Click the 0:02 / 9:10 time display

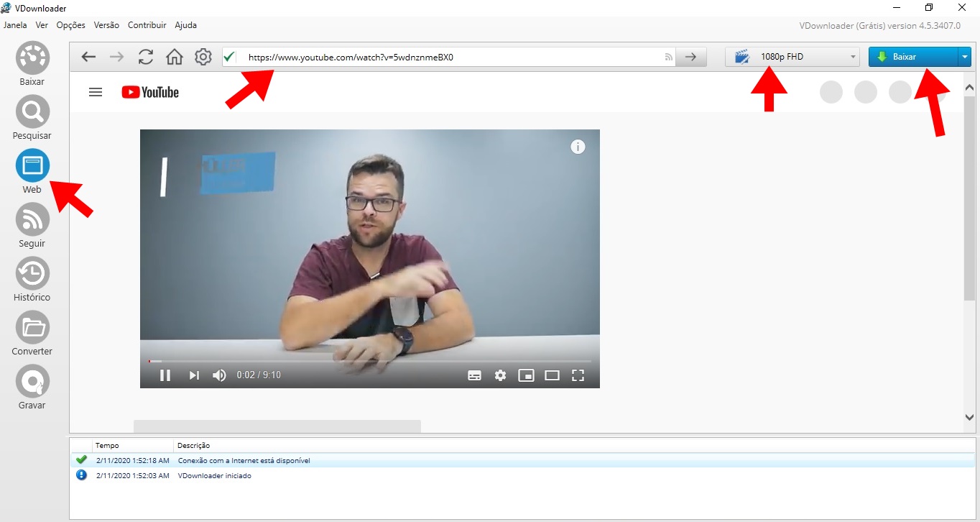pos(259,375)
